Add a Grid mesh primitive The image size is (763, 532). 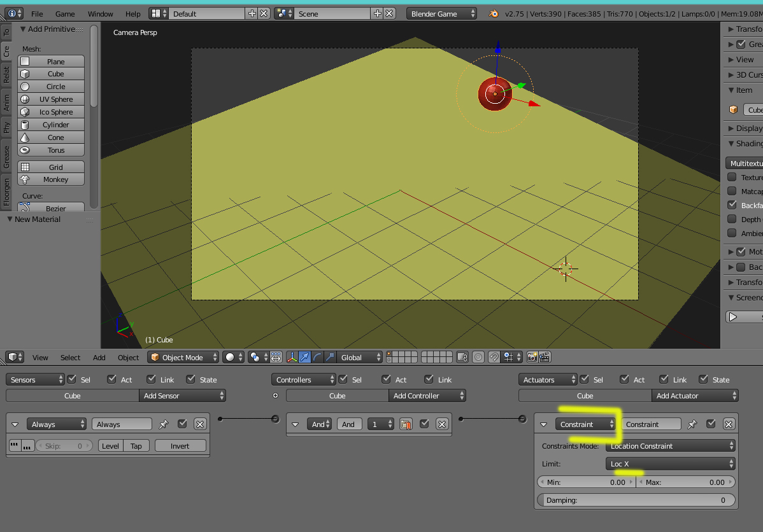click(51, 167)
